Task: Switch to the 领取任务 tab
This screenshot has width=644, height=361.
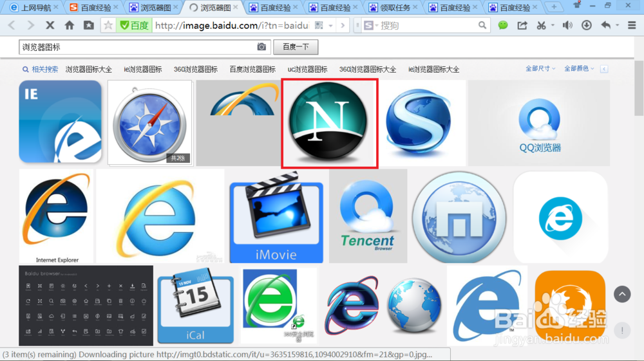Action: pyautogui.click(x=393, y=7)
